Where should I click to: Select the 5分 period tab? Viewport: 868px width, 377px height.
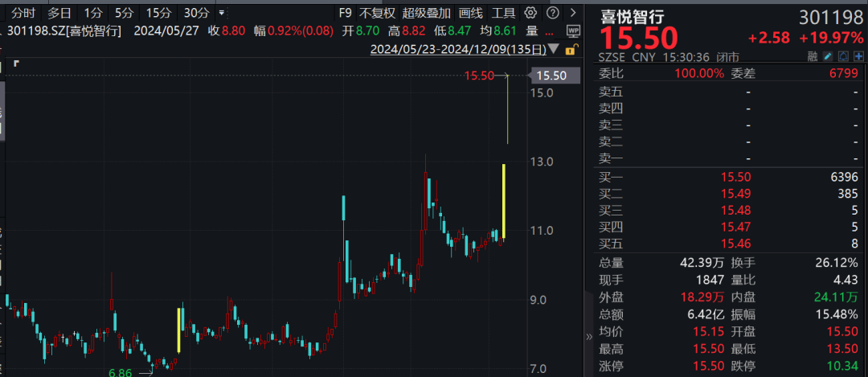pos(124,12)
